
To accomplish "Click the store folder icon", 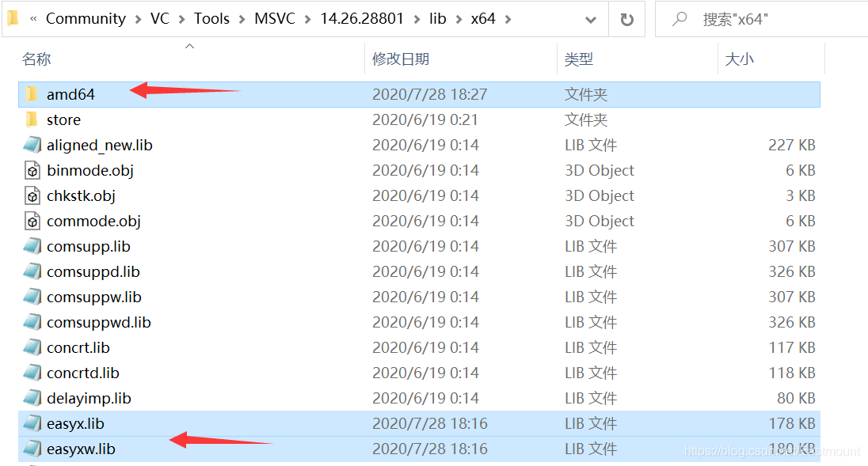I will 32,119.
